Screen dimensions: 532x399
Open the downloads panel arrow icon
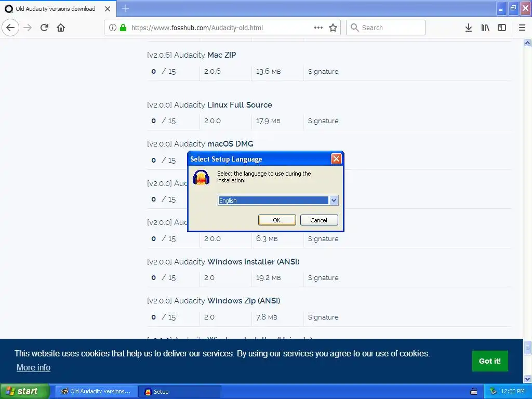(469, 28)
